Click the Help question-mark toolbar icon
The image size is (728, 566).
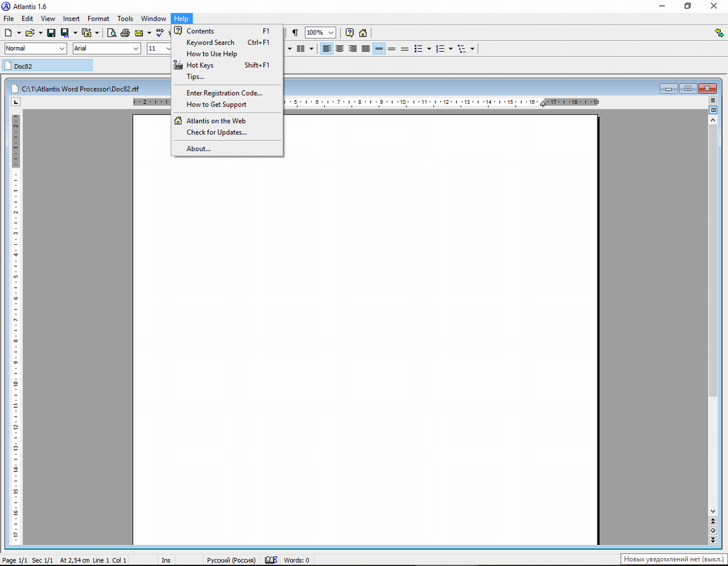349,33
